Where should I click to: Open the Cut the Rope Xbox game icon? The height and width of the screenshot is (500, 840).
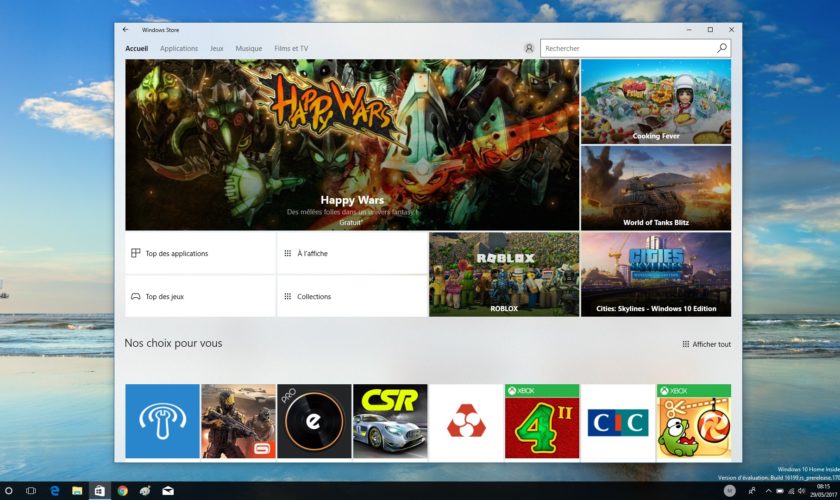[x=694, y=421]
